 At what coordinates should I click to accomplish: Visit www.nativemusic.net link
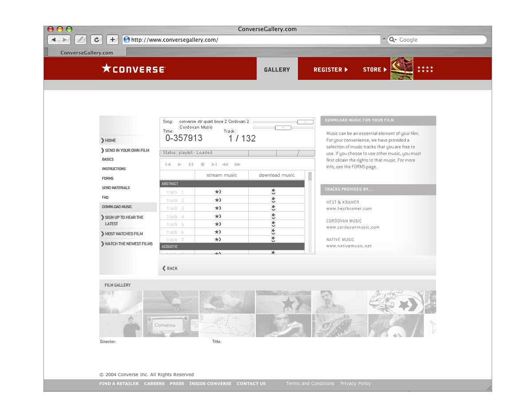(x=349, y=246)
